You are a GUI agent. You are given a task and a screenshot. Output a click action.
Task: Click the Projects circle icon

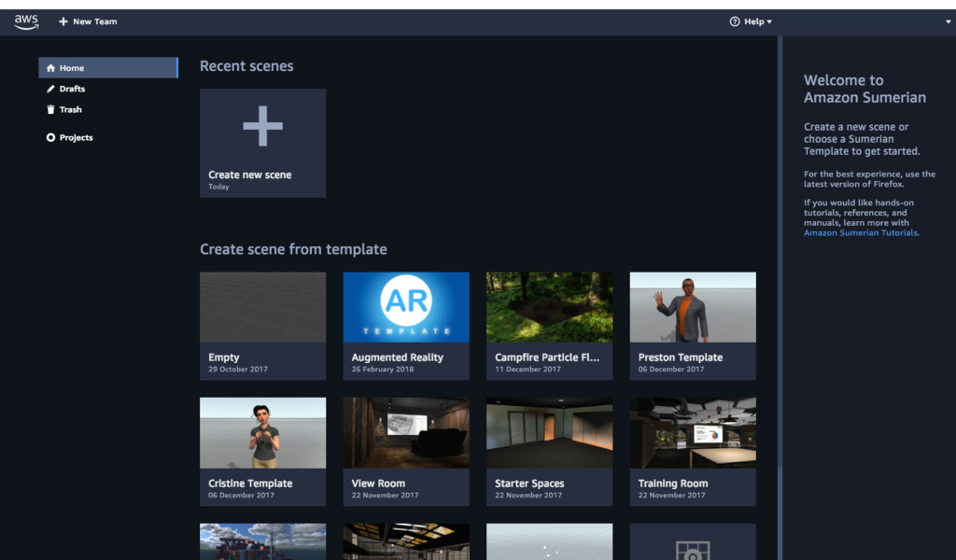point(50,138)
